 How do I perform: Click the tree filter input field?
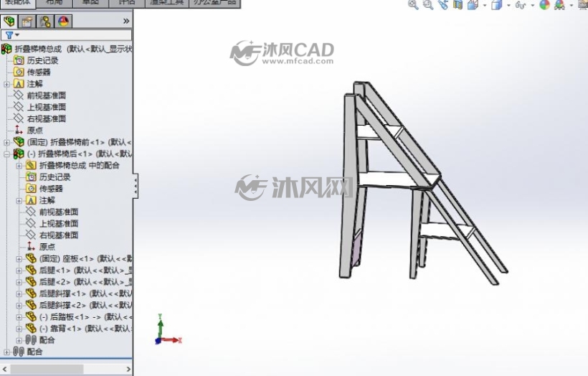[x=67, y=35]
